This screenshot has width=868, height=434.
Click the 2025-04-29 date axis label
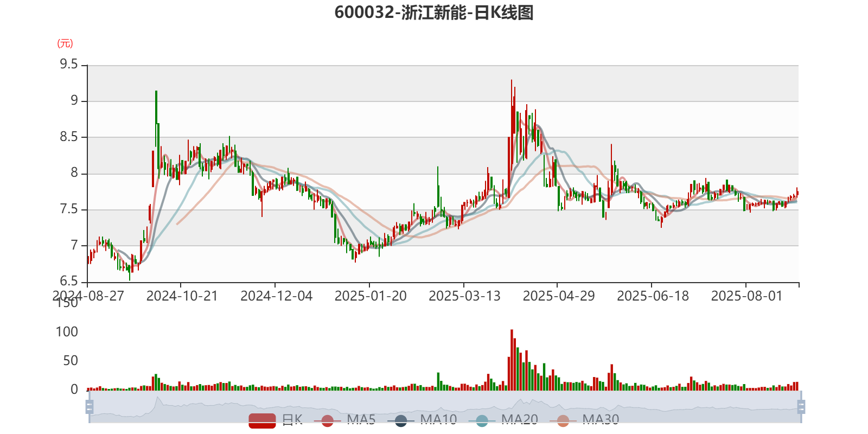pyautogui.click(x=559, y=296)
